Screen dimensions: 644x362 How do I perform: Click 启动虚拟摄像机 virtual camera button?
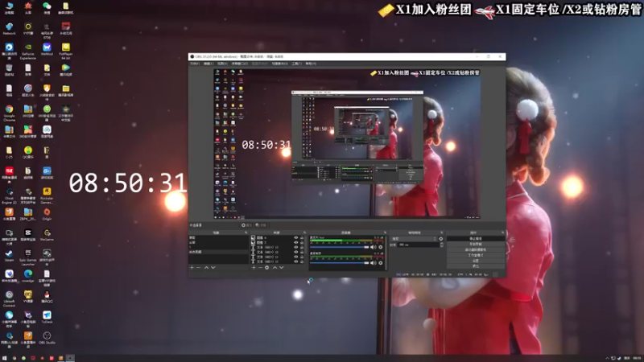(x=476, y=249)
